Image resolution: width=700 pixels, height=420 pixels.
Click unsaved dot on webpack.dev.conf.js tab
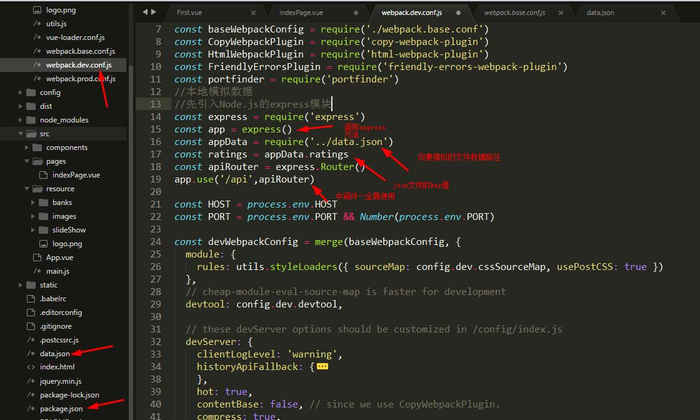(x=458, y=13)
